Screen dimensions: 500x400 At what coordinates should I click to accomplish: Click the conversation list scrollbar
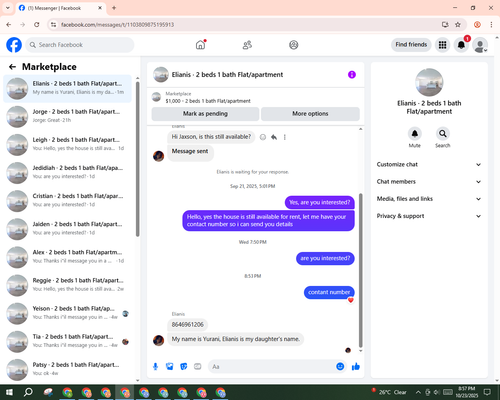point(137,159)
